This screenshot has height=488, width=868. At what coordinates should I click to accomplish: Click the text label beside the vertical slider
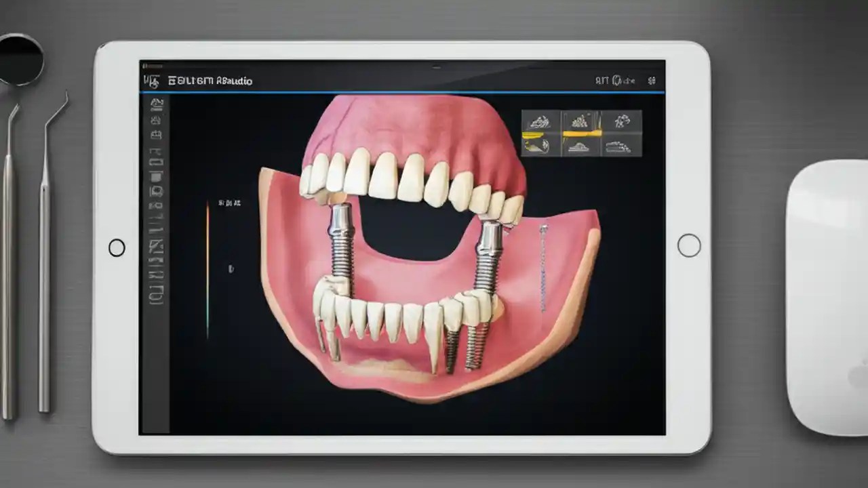pyautogui.click(x=229, y=201)
